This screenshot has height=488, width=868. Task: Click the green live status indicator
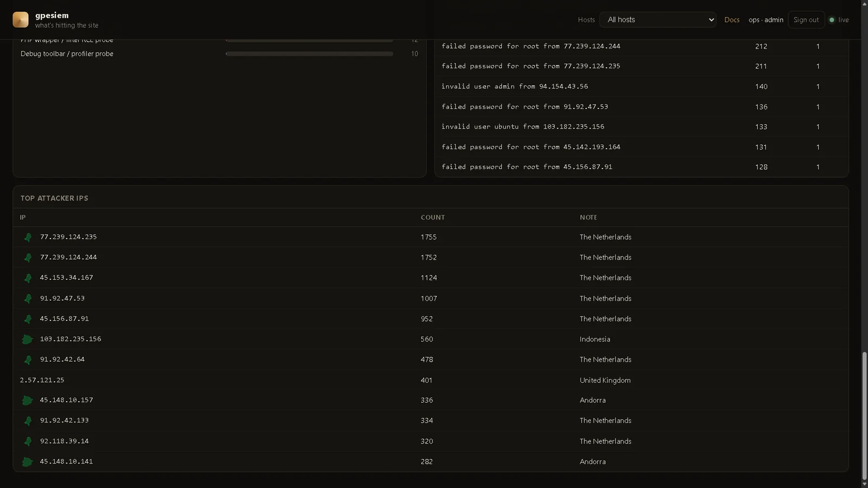point(832,20)
